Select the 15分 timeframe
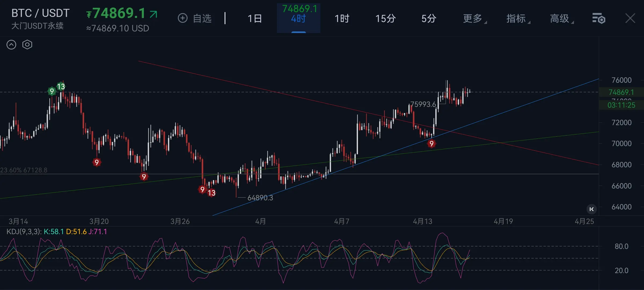644x290 pixels. pyautogui.click(x=385, y=19)
